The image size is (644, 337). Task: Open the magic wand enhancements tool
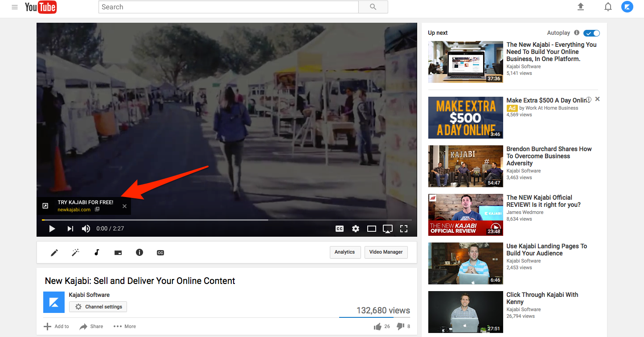(76, 253)
